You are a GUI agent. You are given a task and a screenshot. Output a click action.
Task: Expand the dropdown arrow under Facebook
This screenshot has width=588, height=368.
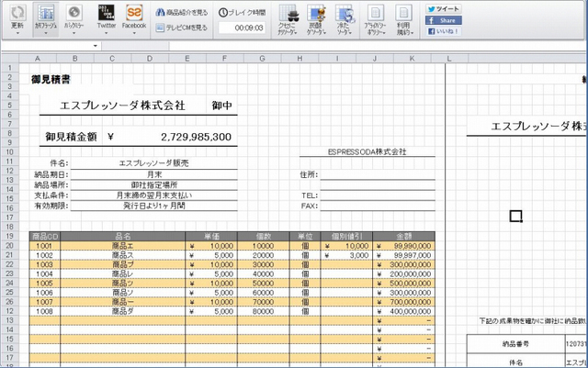[x=134, y=34]
